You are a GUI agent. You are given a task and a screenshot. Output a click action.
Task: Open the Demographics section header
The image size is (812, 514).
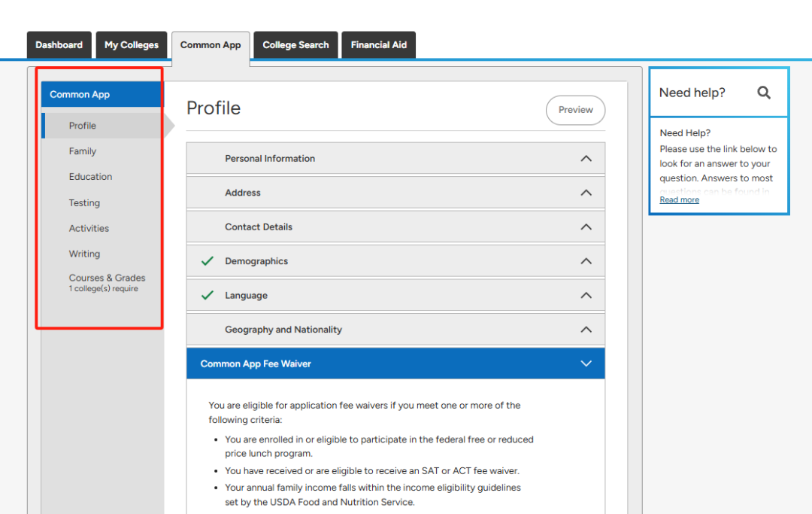(395, 261)
